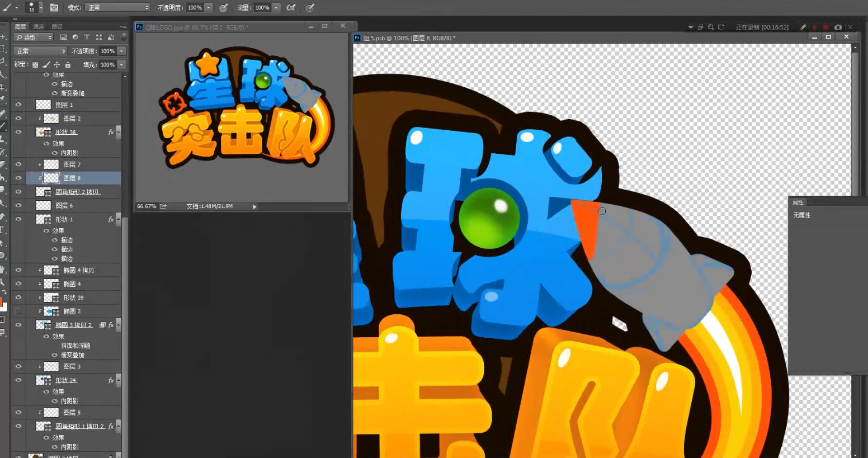Toggle visibility of 形状 38 layer
The width and height of the screenshot is (868, 458).
[x=18, y=132]
